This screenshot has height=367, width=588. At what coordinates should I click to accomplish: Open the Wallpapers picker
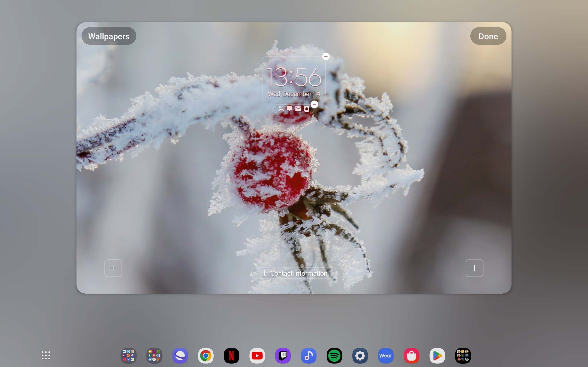[109, 36]
